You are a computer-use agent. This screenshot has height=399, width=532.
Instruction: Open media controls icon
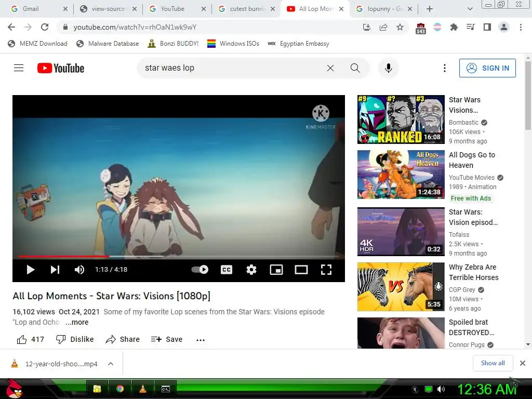click(471, 27)
